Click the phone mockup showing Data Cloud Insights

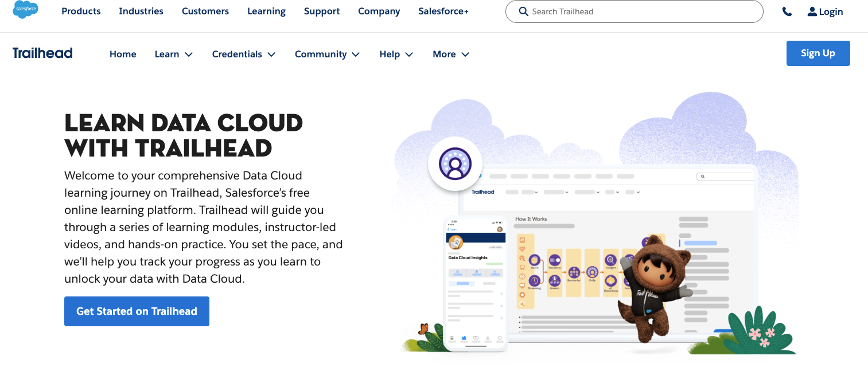[475, 284]
